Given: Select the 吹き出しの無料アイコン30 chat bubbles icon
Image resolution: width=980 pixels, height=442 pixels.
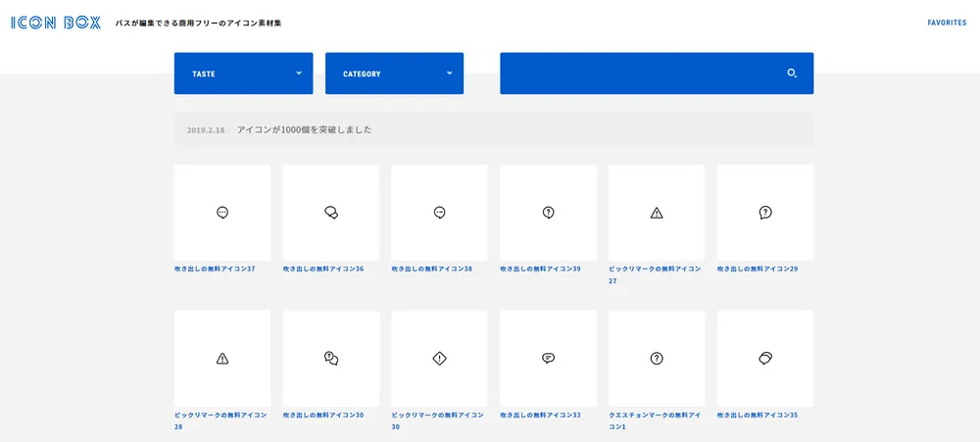Looking at the screenshot, I should point(331,359).
